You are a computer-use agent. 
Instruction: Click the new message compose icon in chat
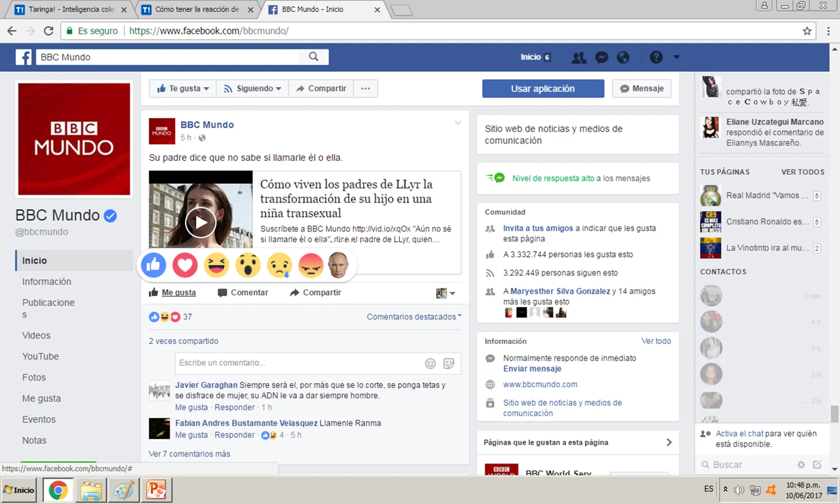817,465
